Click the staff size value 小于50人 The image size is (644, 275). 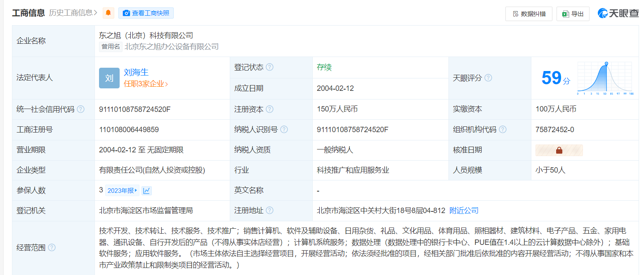pyautogui.click(x=550, y=170)
